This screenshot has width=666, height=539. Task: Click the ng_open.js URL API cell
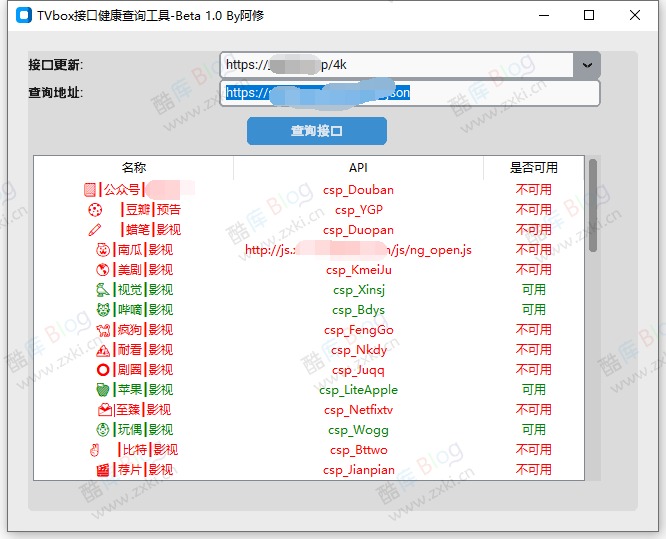[358, 250]
